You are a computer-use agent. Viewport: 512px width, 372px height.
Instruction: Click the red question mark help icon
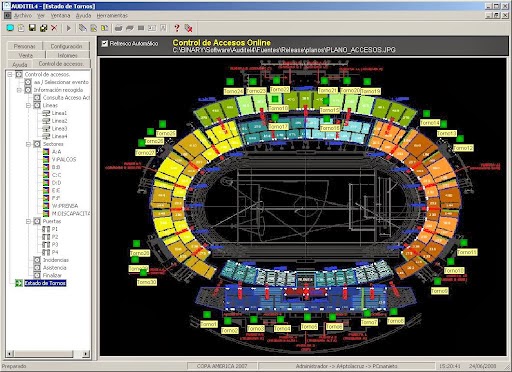pos(177,28)
